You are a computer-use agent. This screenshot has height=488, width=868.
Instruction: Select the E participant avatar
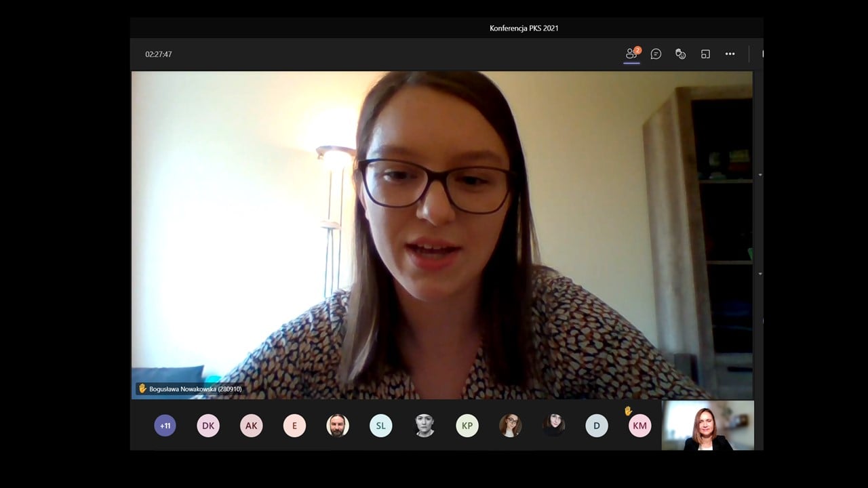click(x=294, y=426)
